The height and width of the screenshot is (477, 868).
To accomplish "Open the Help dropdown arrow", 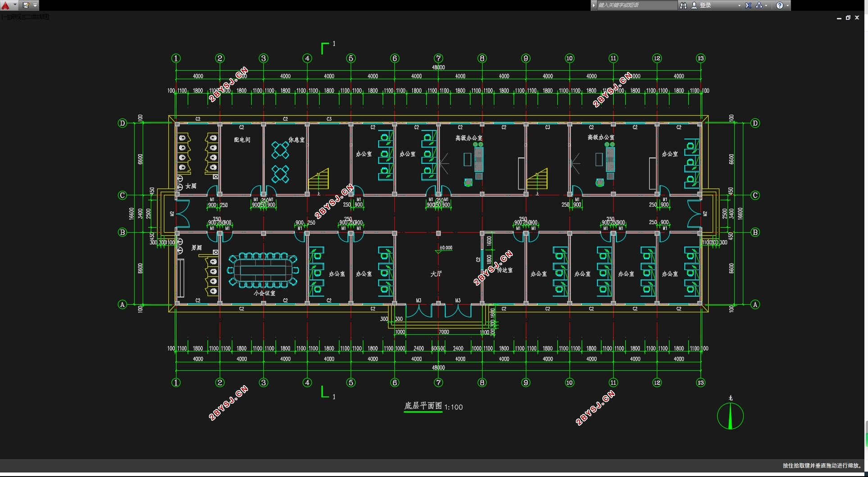I will [787, 5].
